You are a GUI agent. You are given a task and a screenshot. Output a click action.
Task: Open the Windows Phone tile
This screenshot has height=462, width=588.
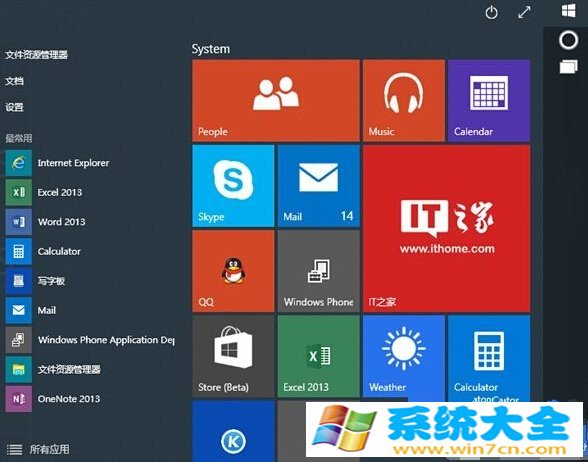pyautogui.click(x=319, y=271)
